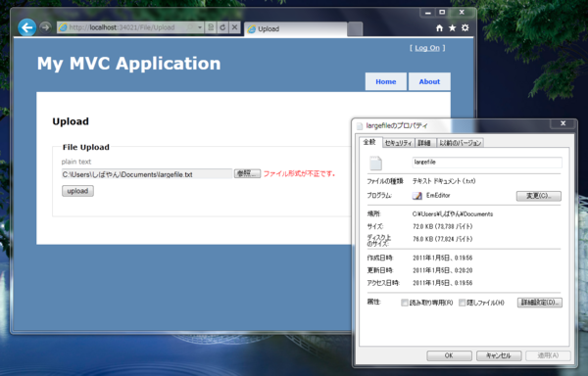Click the Refresh icon in address bar
Image resolution: width=588 pixels, height=376 pixels.
pyautogui.click(x=222, y=27)
